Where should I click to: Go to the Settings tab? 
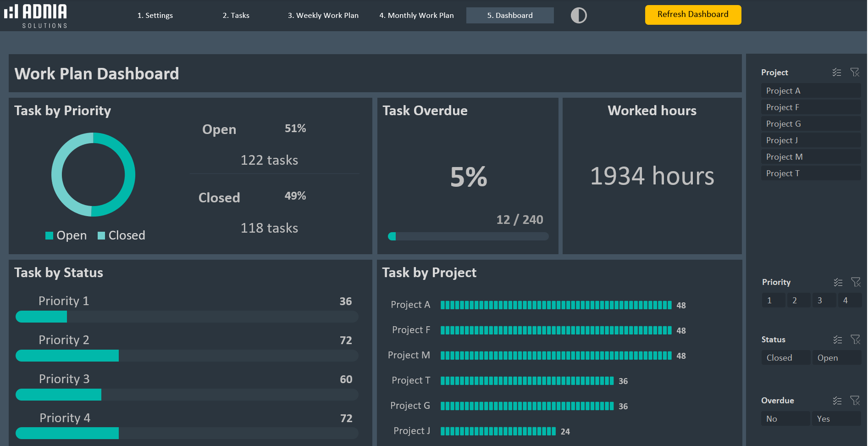pyautogui.click(x=155, y=16)
